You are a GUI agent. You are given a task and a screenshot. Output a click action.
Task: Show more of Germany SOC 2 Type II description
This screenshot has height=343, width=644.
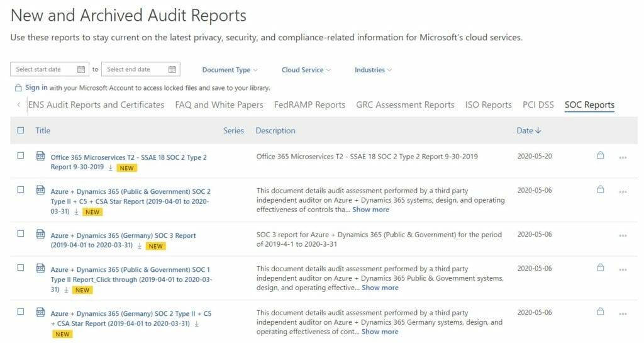point(380,332)
